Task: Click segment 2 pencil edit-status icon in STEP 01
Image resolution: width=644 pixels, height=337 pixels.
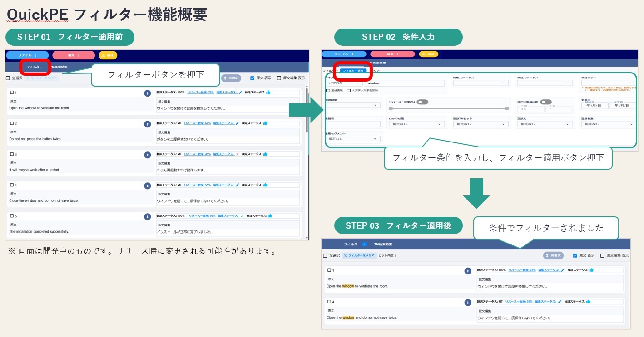Action: (238, 123)
